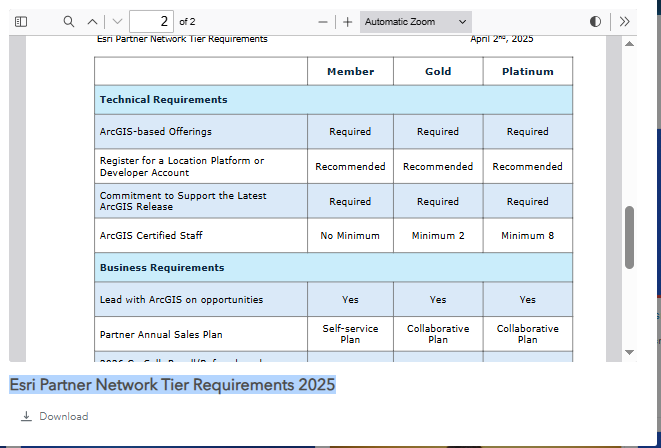Open the PDF tools double-chevron menu
661x448 pixels.
tap(624, 22)
